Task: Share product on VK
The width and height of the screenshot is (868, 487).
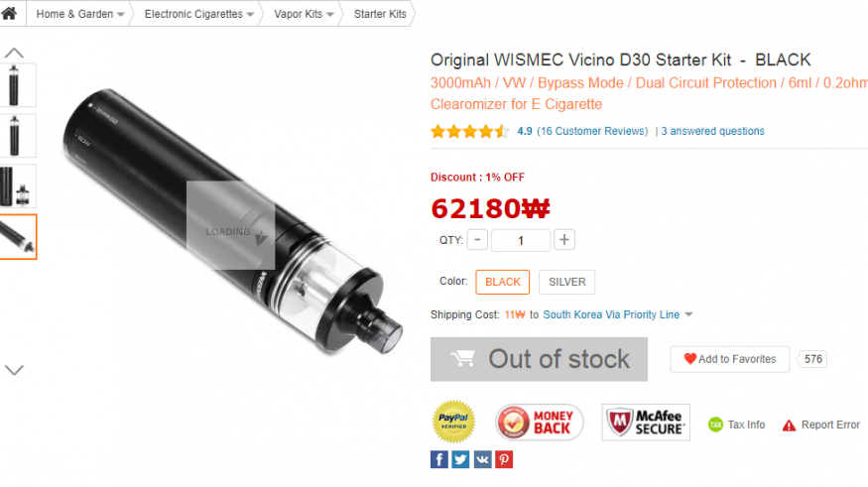Action: [x=482, y=459]
